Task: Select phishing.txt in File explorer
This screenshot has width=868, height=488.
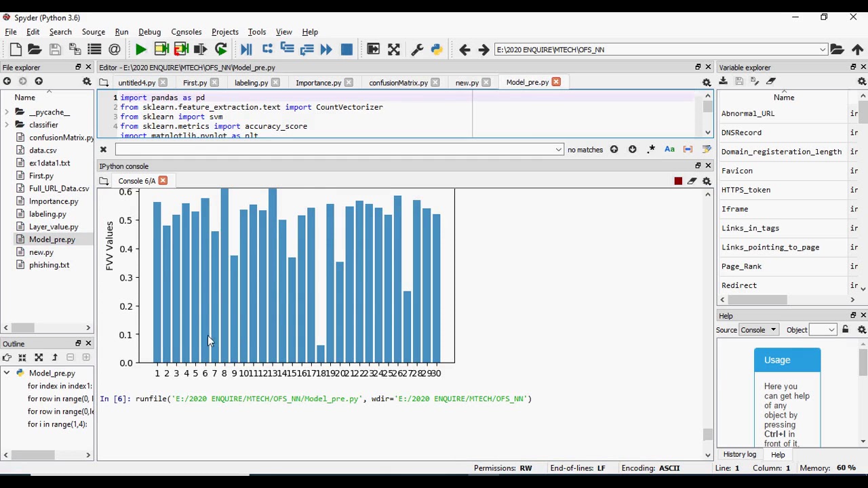Action: tap(49, 265)
